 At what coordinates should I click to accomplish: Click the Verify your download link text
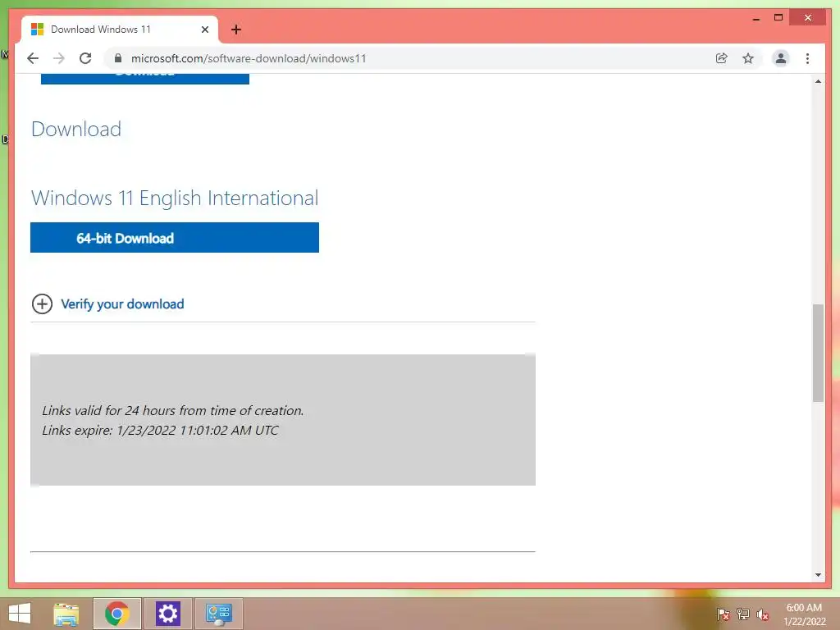122,304
